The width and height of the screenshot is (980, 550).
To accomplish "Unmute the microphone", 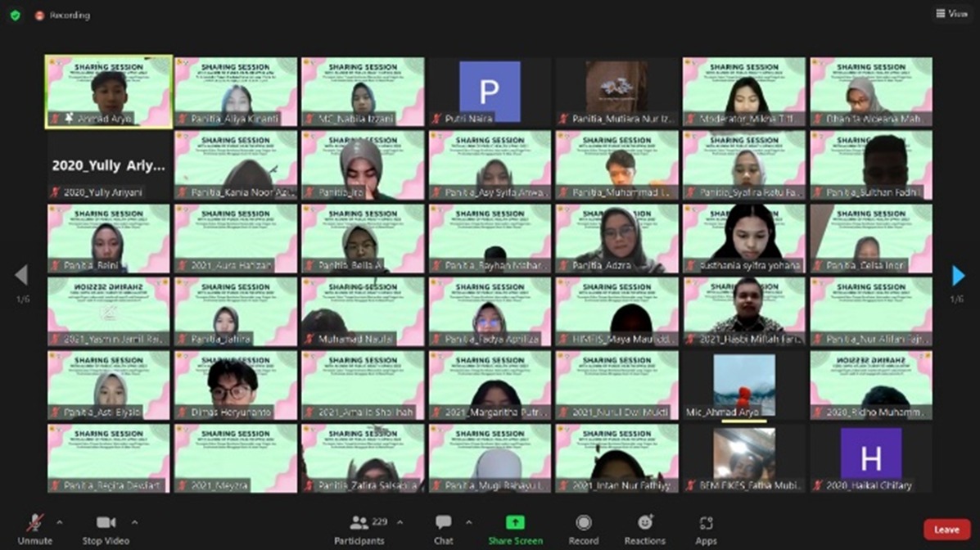I will pos(34,530).
